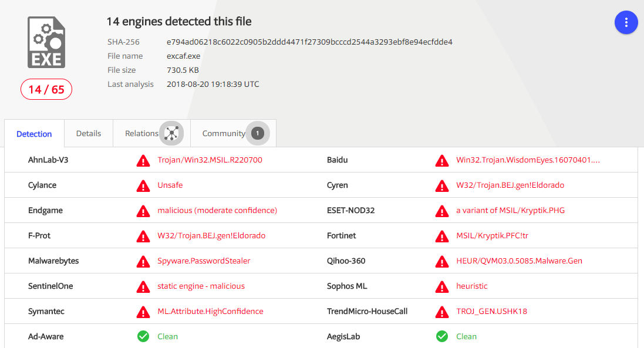Click the Symantec engine name
The image size is (644, 348).
tap(46, 312)
